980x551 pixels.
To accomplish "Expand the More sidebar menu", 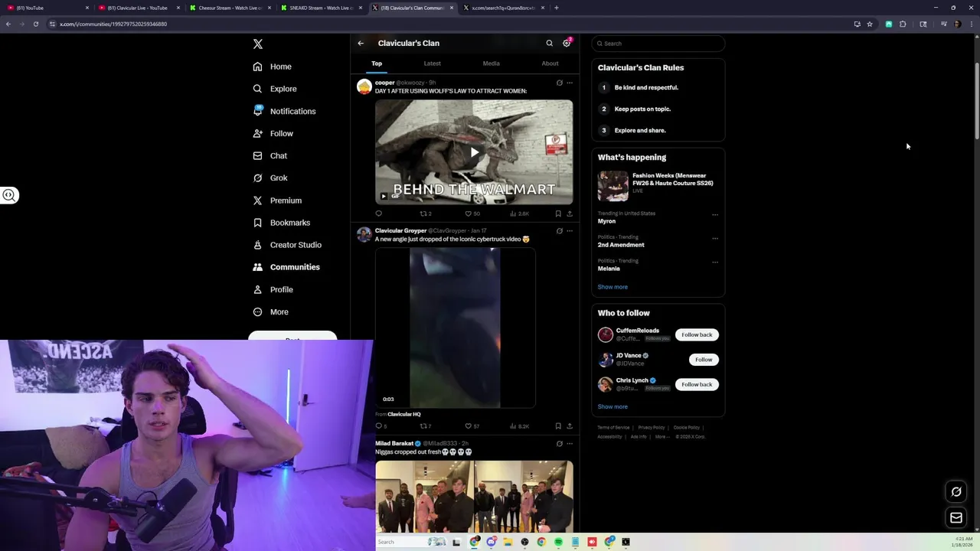I will point(271,311).
